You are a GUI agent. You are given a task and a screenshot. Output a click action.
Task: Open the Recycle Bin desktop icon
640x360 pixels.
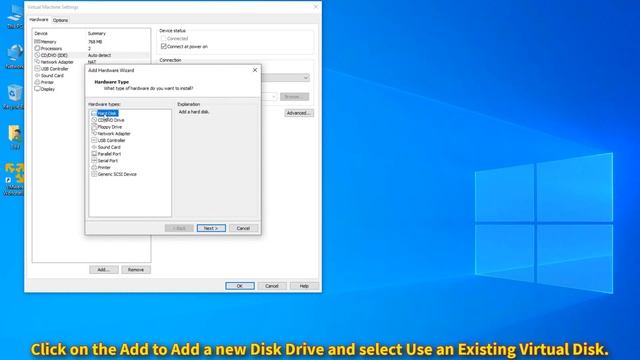[14, 97]
